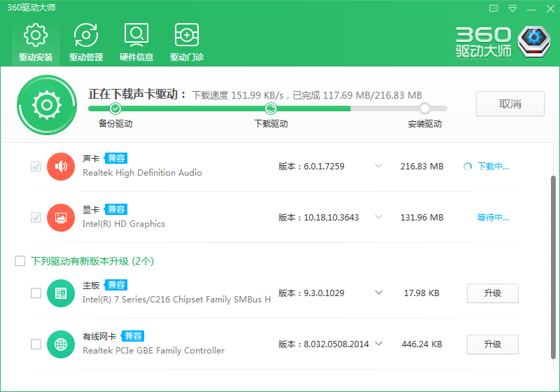Viewport: 560px width, 392px height.
Task: Click the 360驱动大师 logo icon
Action: click(x=534, y=41)
